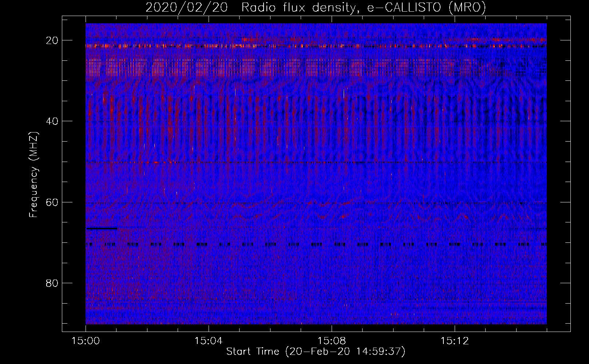Click the 40 frequency tick label
Image resolution: width=589 pixels, height=364 pixels.
[x=52, y=121]
